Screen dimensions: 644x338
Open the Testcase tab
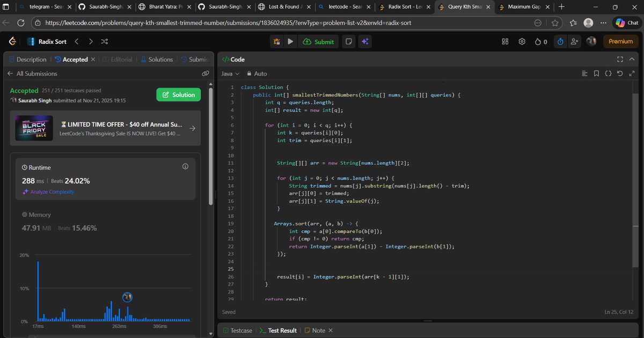237,330
